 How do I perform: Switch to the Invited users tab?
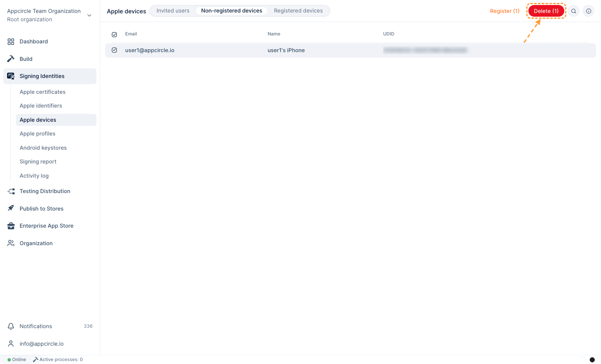click(x=173, y=11)
